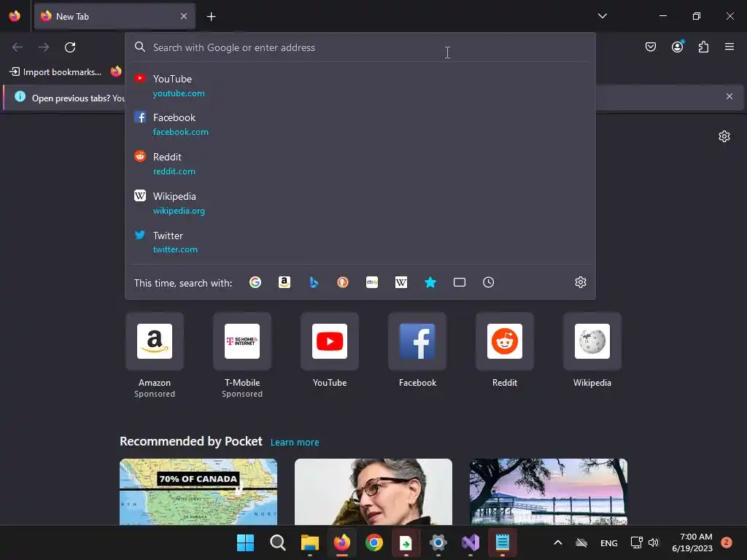Select YouTube suggestion in address dropdown
Viewport: 747px width, 560px height.
(360, 86)
